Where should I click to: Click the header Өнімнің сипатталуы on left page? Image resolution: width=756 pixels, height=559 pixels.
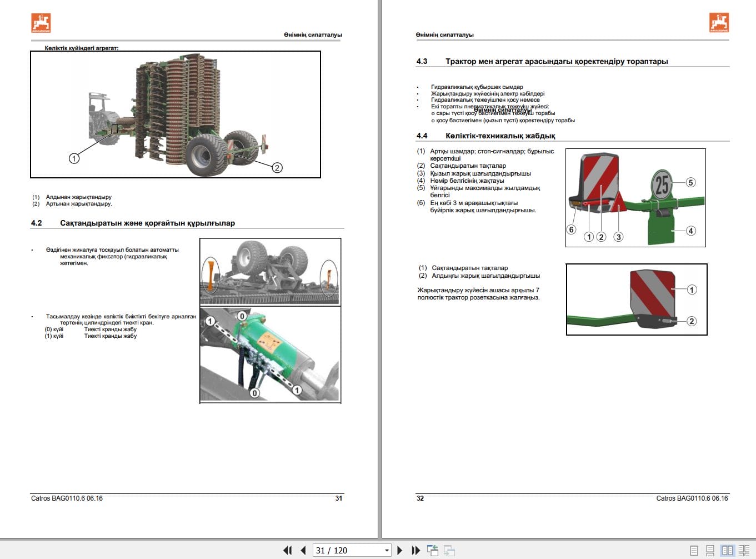(x=313, y=34)
